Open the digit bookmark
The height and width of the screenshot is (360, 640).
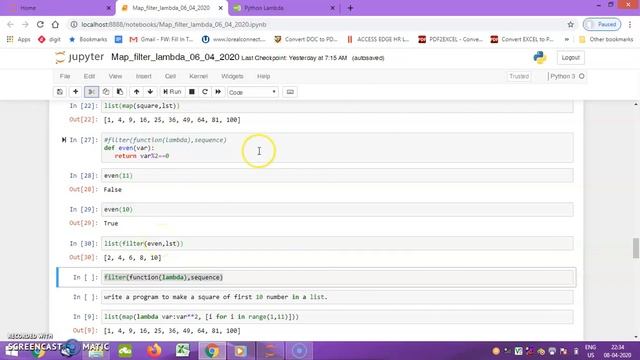coord(49,39)
